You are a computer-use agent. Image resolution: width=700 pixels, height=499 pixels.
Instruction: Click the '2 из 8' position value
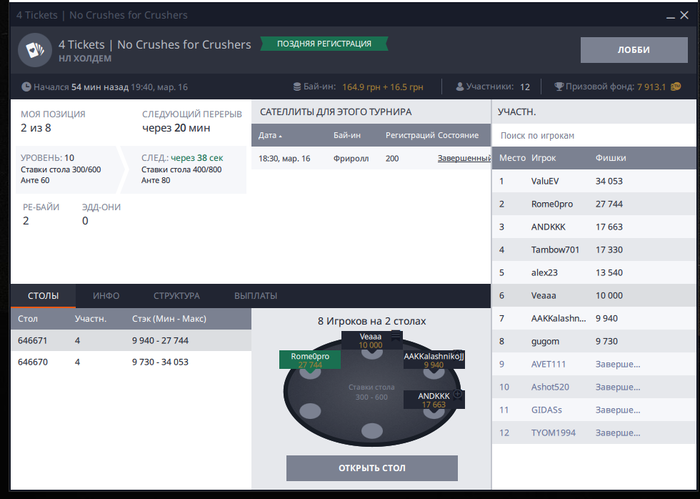36,128
